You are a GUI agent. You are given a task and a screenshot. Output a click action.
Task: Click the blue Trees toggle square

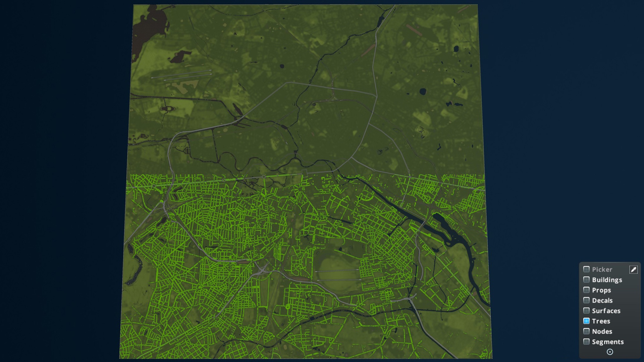point(587,321)
